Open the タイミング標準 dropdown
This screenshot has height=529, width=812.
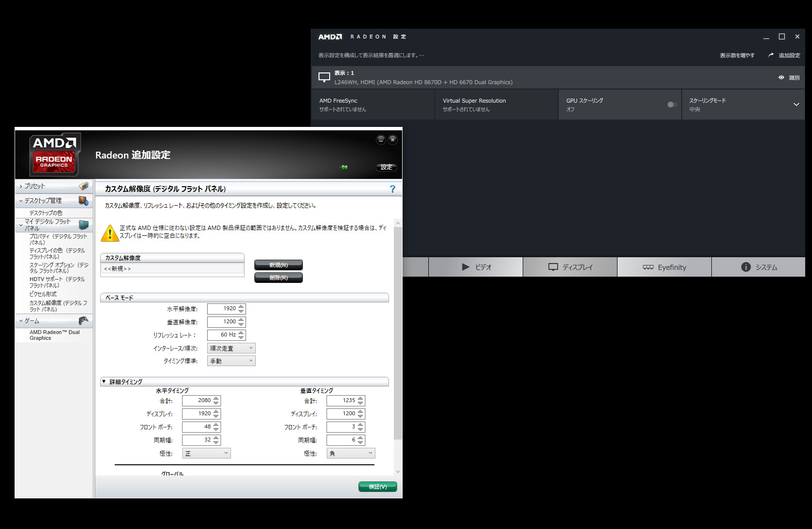pyautogui.click(x=231, y=361)
